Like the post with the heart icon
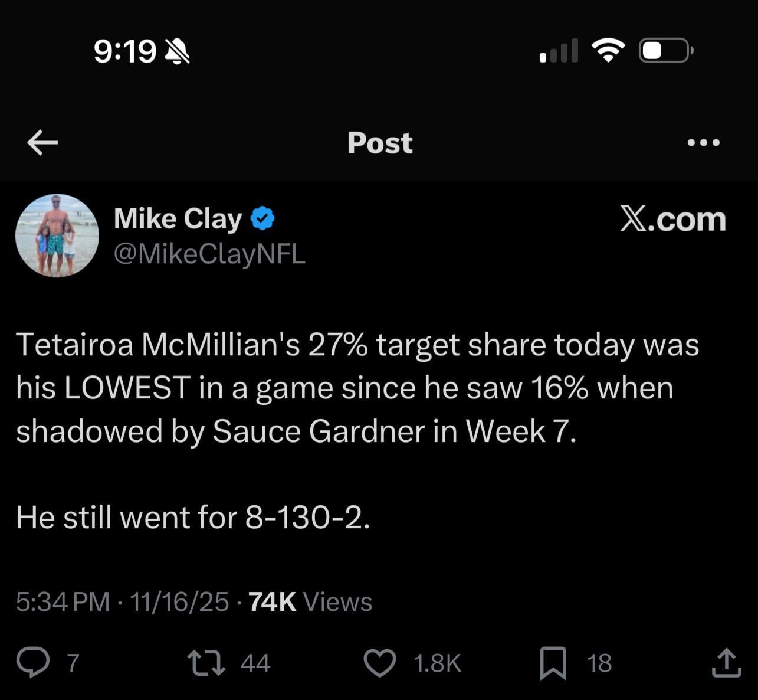This screenshot has height=700, width=758. point(379,662)
